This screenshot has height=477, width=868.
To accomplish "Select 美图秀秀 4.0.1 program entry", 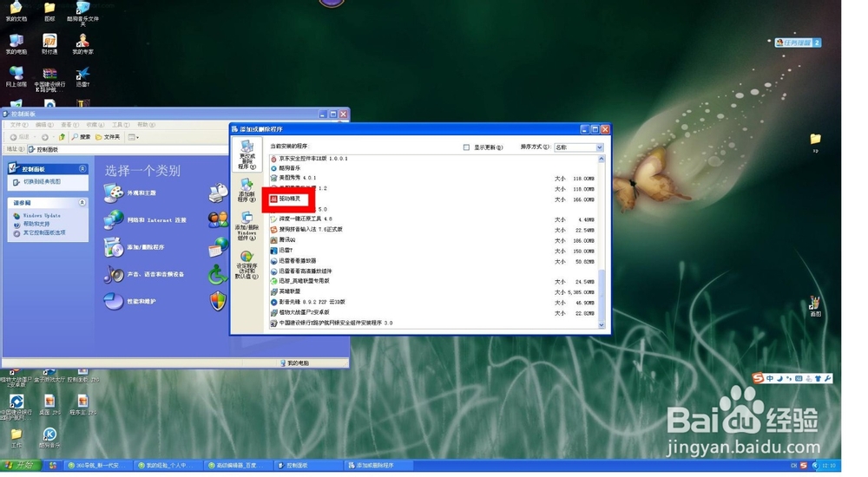I will 293,178.
